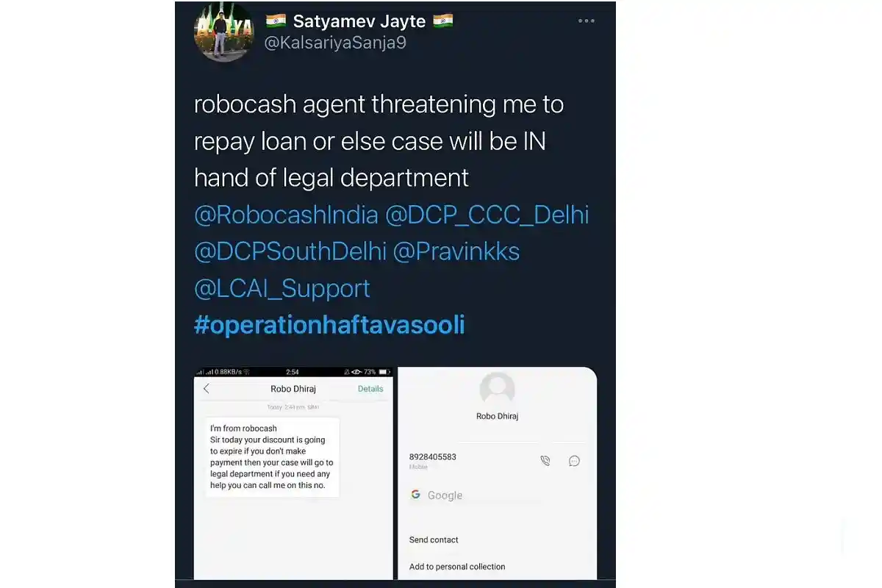This screenshot has width=882, height=588.
Task: Select Send contact option
Action: tap(434, 539)
